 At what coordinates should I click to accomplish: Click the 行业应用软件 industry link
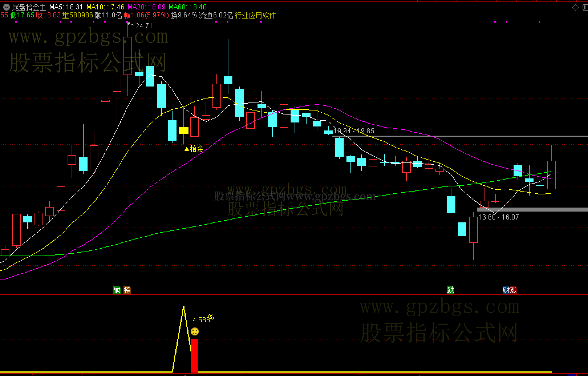[256, 15]
